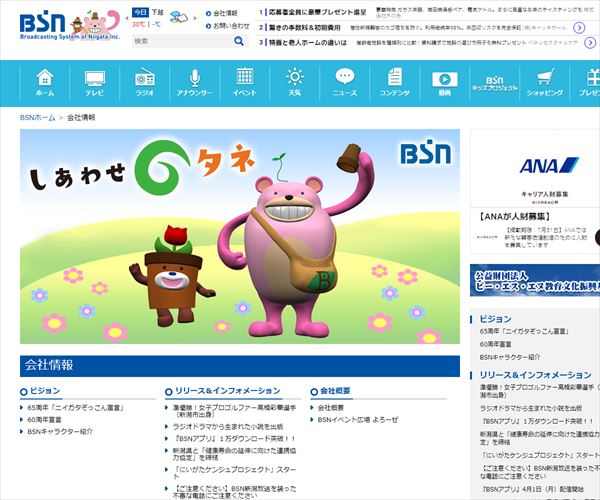This screenshot has height=500, width=600.
Task: Click the weather cloud icon in header
Action: tap(179, 17)
